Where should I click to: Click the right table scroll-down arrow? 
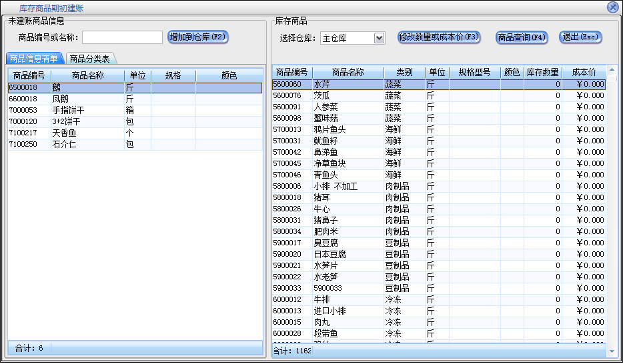[612, 351]
